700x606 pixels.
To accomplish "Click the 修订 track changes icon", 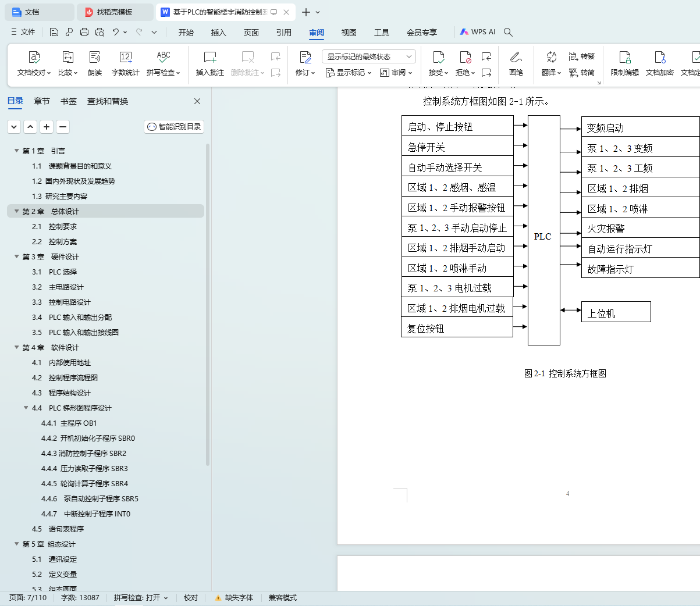I will click(x=305, y=57).
